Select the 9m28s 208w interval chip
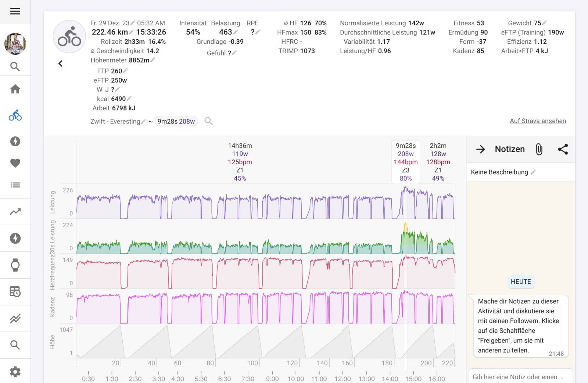588x383 pixels. click(176, 121)
